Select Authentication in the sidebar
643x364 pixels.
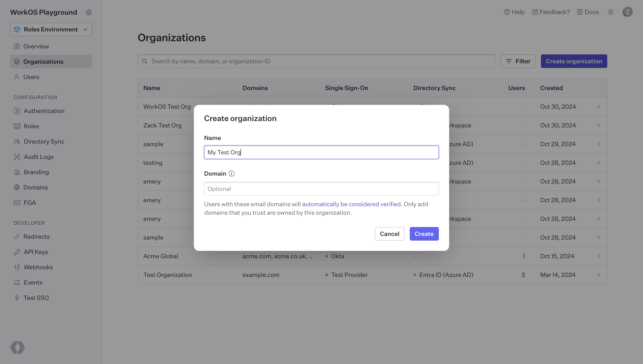coord(44,111)
